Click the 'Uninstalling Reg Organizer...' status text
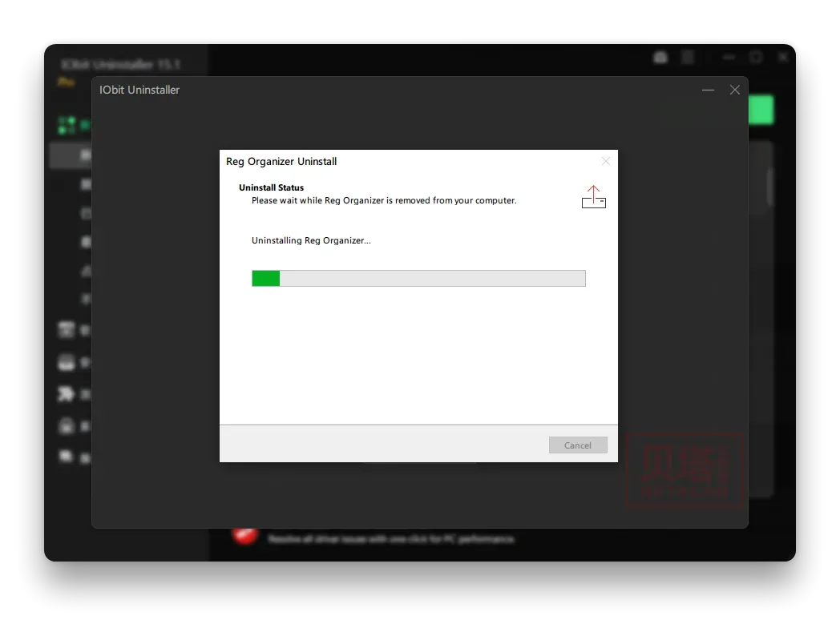Image resolution: width=840 pixels, height=628 pixels. point(311,240)
